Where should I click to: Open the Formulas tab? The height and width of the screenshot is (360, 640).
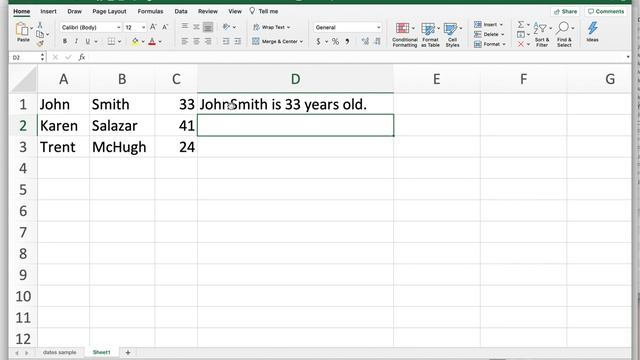click(x=150, y=11)
